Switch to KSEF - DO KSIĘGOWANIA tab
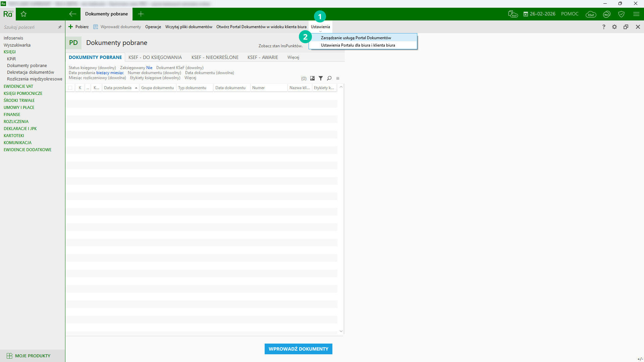The image size is (644, 362). (155, 57)
